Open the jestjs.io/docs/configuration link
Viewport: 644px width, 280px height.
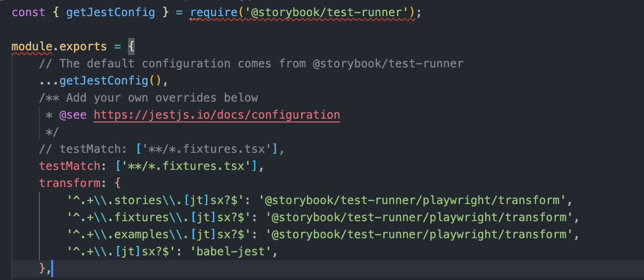[x=217, y=115]
